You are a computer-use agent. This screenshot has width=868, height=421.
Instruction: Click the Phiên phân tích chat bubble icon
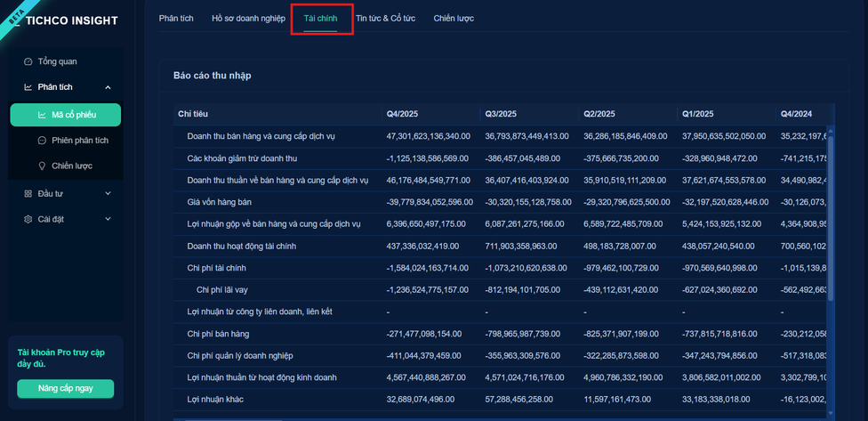coord(42,141)
